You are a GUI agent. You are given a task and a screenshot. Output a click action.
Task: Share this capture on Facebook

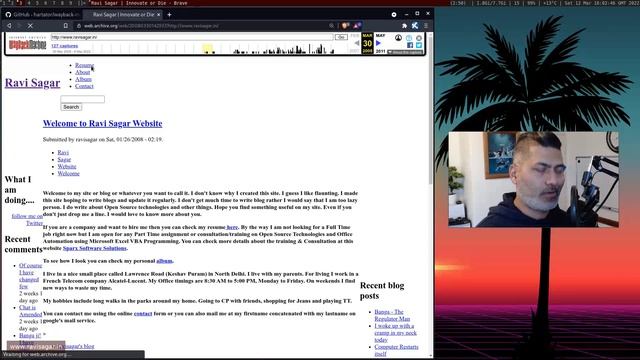coord(410,45)
